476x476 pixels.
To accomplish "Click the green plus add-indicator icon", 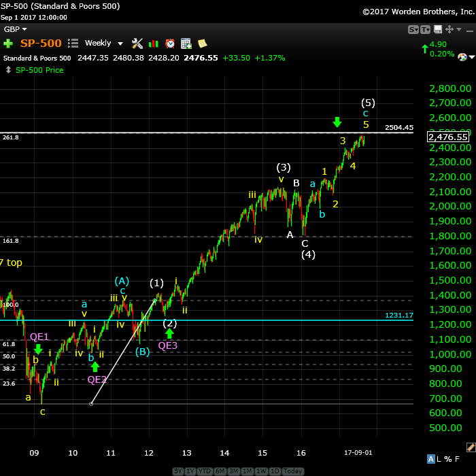I will pos(8,44).
